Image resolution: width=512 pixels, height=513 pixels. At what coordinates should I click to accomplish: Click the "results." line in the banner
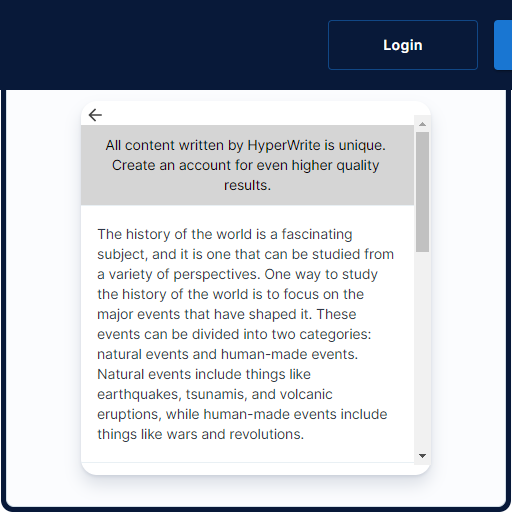(247, 185)
